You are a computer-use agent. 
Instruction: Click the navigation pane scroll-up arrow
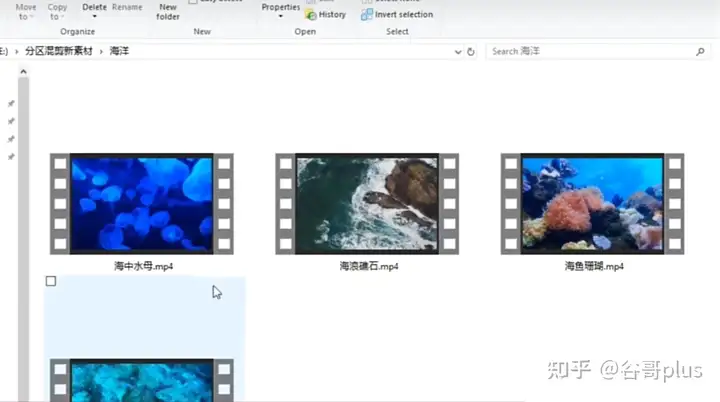point(23,72)
